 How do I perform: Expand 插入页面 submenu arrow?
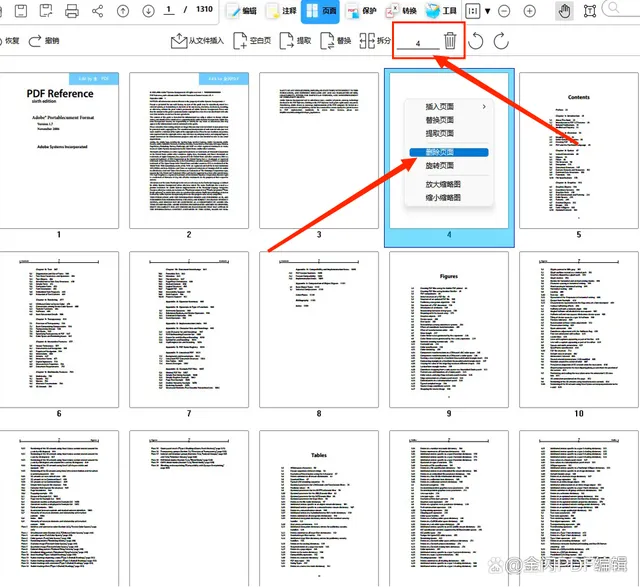pos(486,106)
